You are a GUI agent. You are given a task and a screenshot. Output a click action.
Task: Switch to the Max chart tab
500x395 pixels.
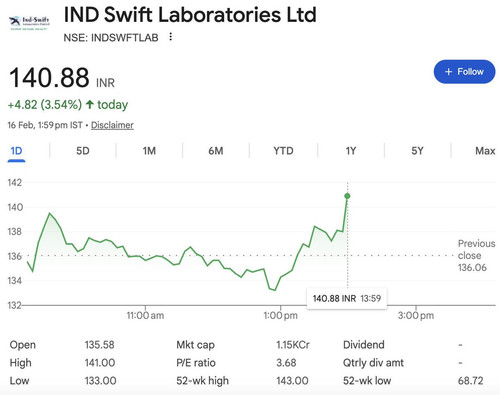tap(485, 151)
